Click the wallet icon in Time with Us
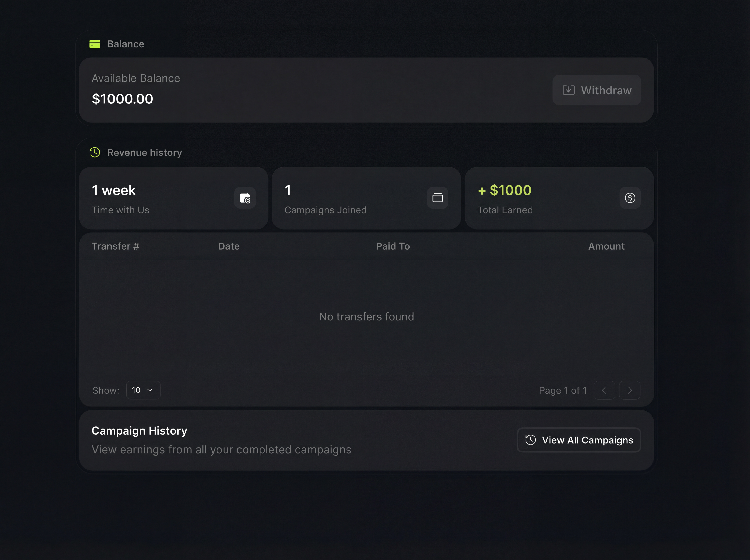 tap(245, 198)
